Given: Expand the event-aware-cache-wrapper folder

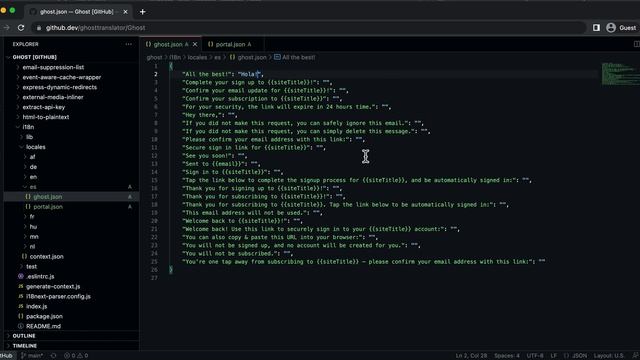Looking at the screenshot, I should [x=62, y=77].
